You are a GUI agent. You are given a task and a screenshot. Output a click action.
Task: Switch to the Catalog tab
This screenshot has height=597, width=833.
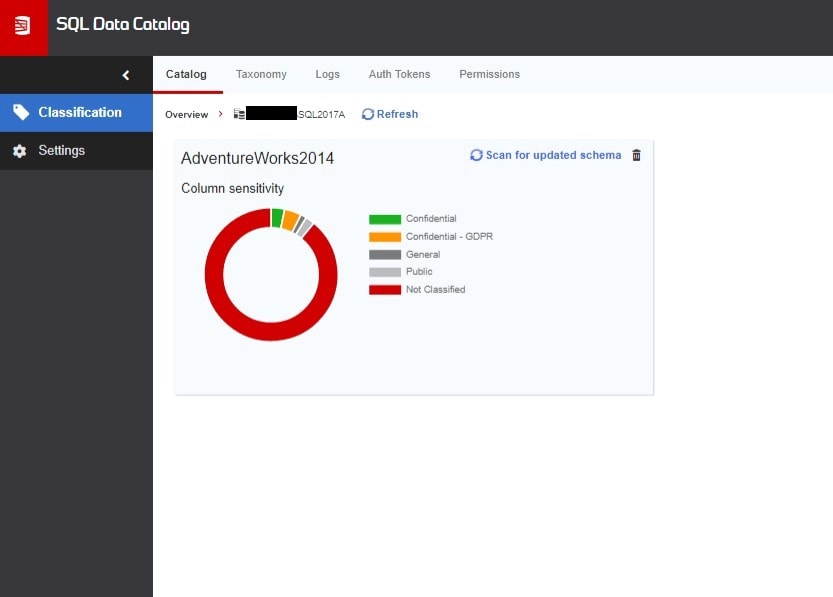(x=186, y=74)
